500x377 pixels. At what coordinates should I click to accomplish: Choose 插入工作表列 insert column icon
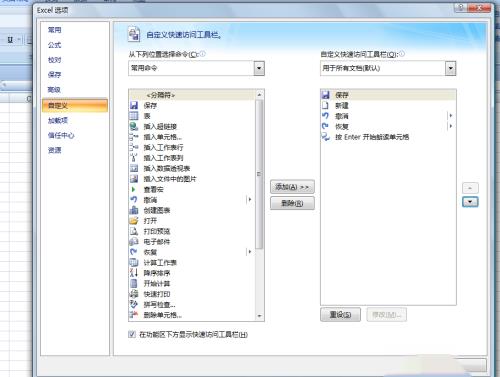pos(134,158)
